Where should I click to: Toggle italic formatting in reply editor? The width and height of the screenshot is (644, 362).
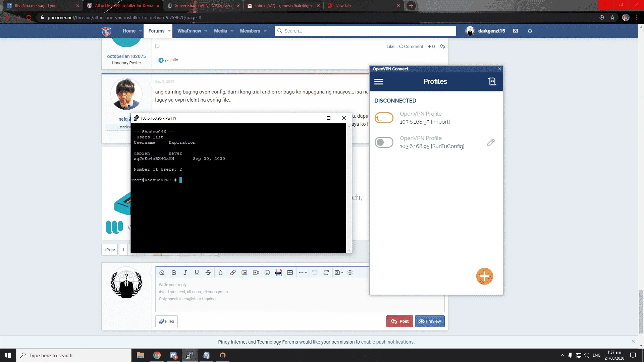click(x=185, y=273)
